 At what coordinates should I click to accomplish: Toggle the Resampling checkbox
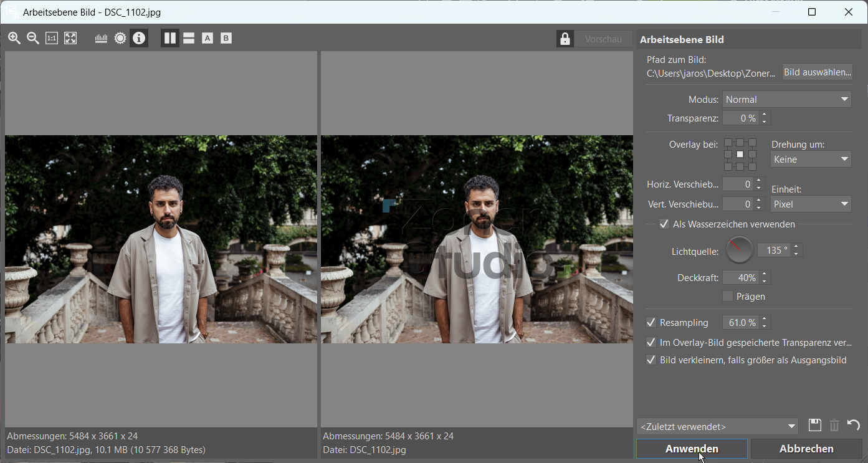click(x=651, y=323)
